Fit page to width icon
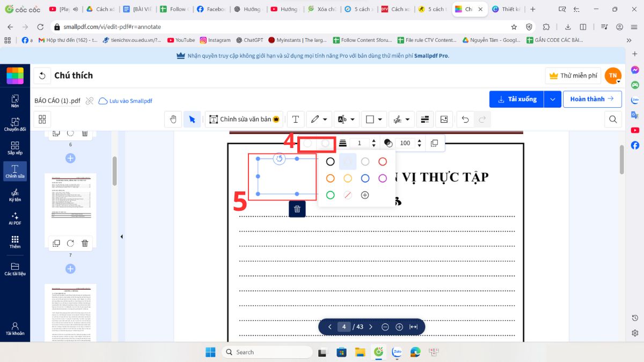This screenshot has height=362, width=644. 414,327
